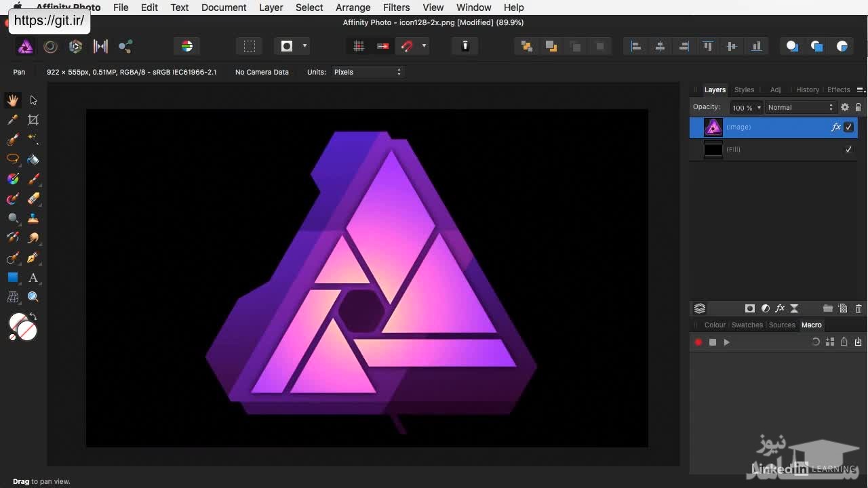Switch to the Swatches tab
The height and width of the screenshot is (488, 868).
point(747,325)
